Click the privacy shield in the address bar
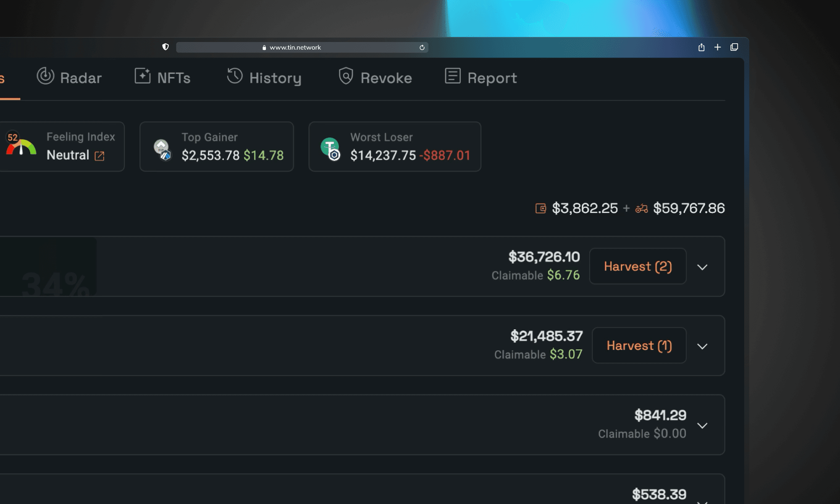 165,47
